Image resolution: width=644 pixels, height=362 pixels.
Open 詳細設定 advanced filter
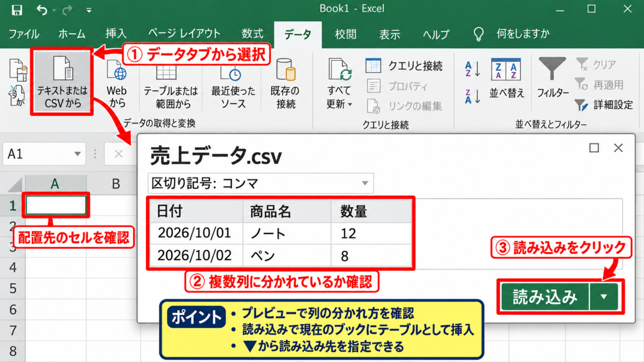[x=604, y=105]
